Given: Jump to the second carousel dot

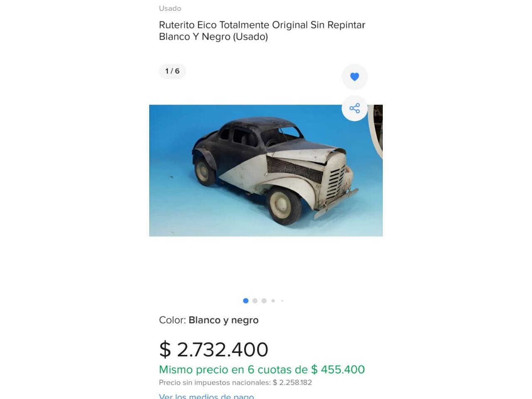Looking at the screenshot, I should [x=255, y=301].
